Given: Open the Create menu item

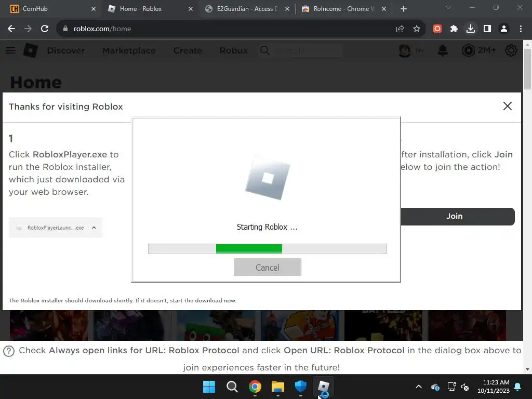Looking at the screenshot, I should point(188,50).
